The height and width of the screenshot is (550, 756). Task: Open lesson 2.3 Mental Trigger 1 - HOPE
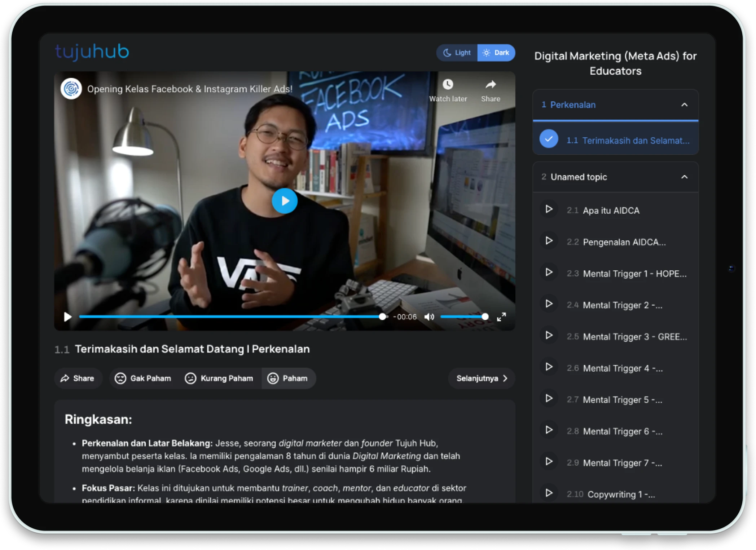click(x=634, y=274)
